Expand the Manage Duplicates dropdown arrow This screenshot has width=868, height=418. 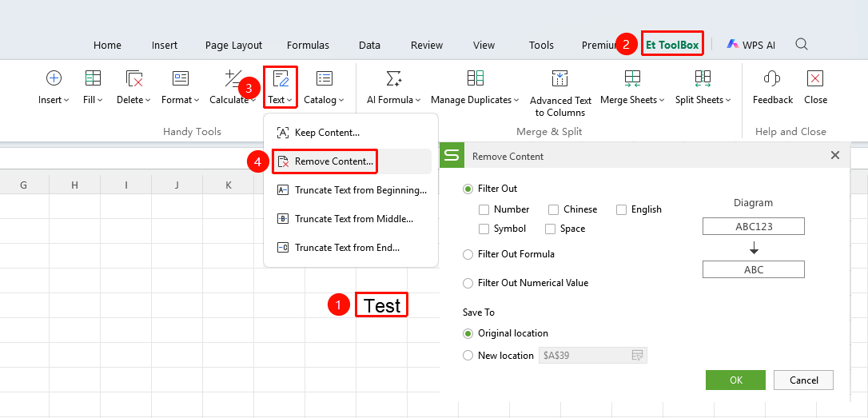tap(516, 100)
